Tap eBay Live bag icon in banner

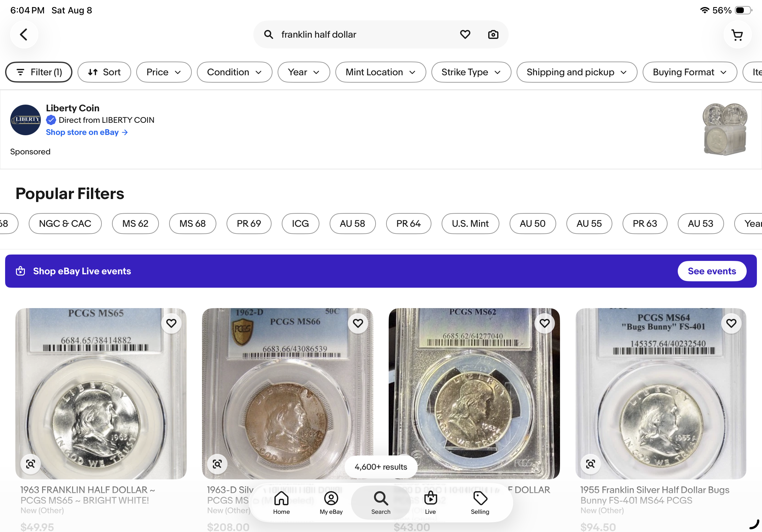point(20,271)
